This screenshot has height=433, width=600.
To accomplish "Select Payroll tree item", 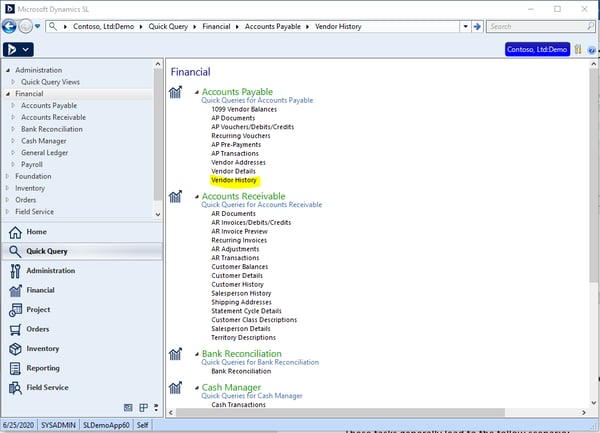I will 32,164.
